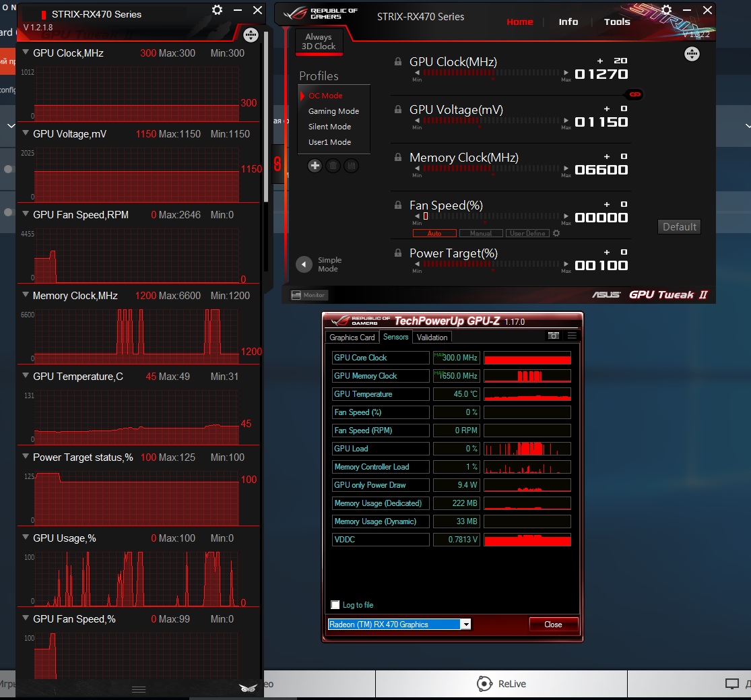Open fan curve settings gear beside User Define
The width and height of the screenshot is (751, 700).
(556, 233)
